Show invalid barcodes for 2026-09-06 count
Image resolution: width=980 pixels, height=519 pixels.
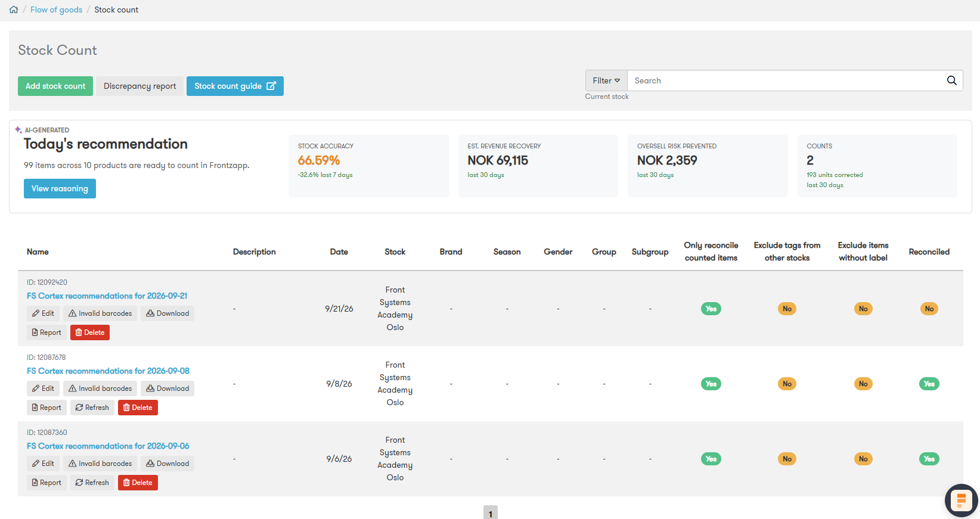click(x=100, y=464)
